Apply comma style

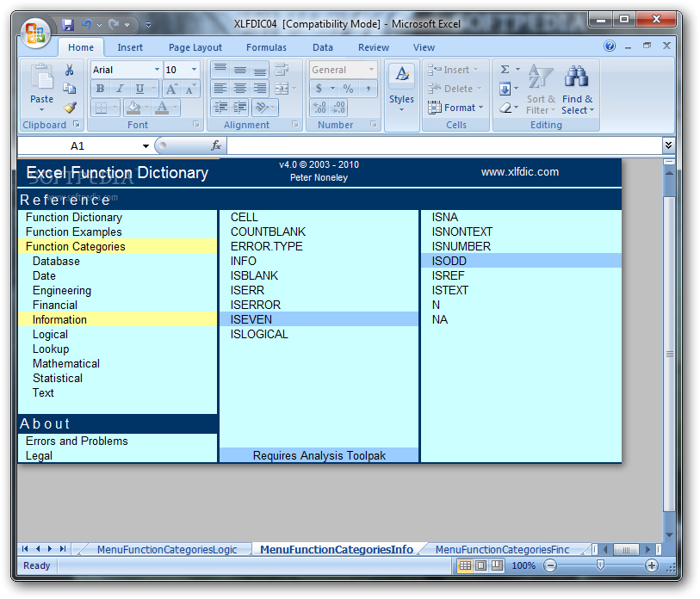pos(369,89)
